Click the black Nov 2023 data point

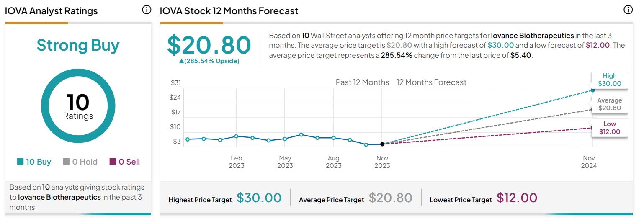(x=382, y=144)
